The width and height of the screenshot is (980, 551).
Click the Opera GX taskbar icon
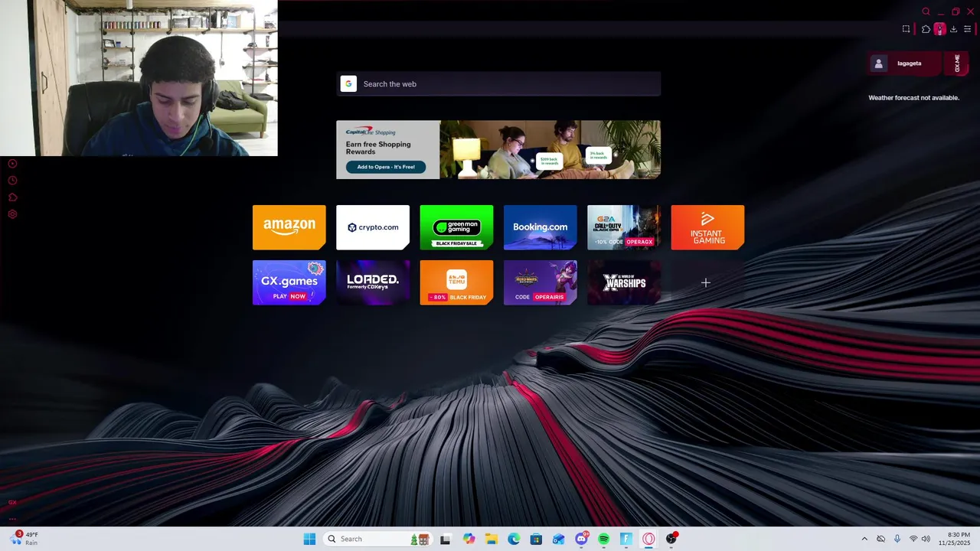point(648,539)
